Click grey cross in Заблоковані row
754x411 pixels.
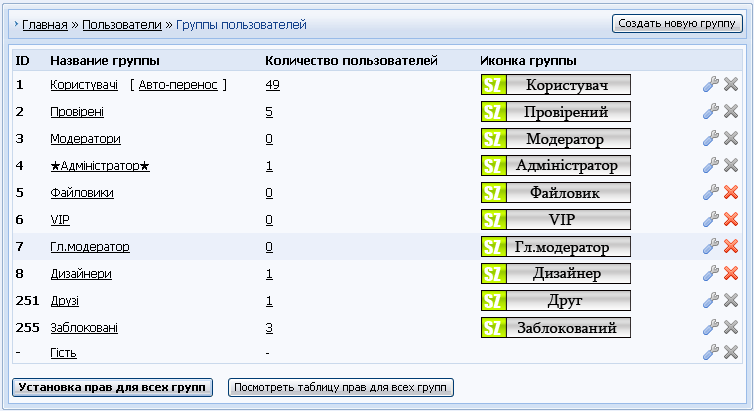[x=731, y=327]
